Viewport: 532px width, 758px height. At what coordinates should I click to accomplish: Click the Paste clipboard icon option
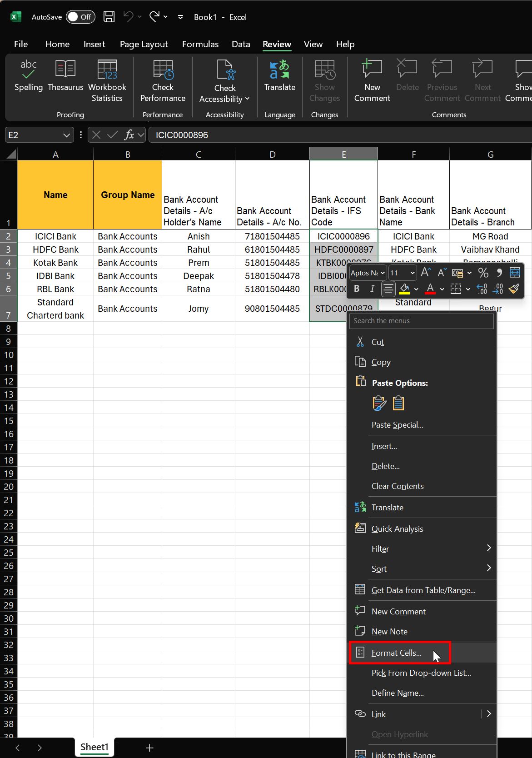[x=398, y=403]
